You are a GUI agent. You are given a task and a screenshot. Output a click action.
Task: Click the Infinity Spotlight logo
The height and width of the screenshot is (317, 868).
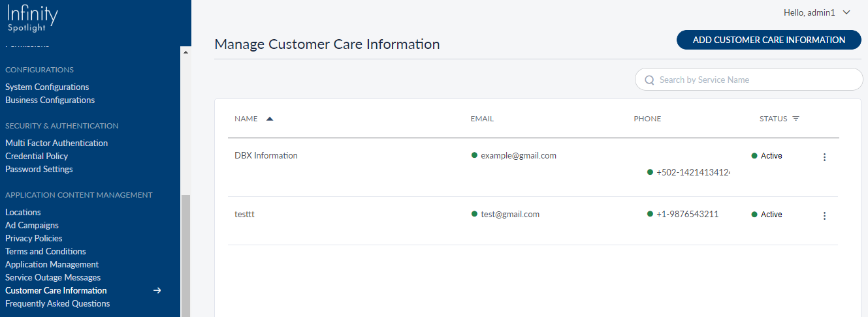point(33,18)
